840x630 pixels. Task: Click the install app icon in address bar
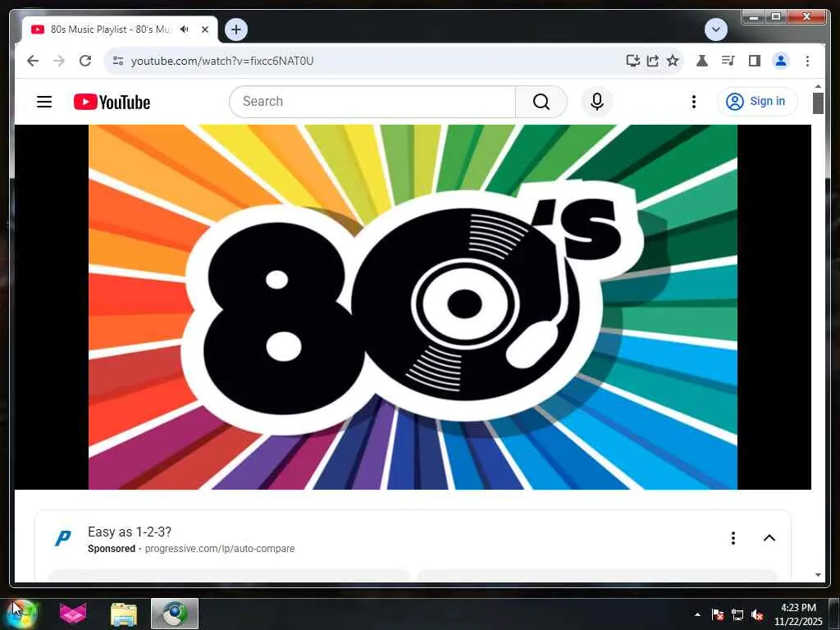(632, 61)
